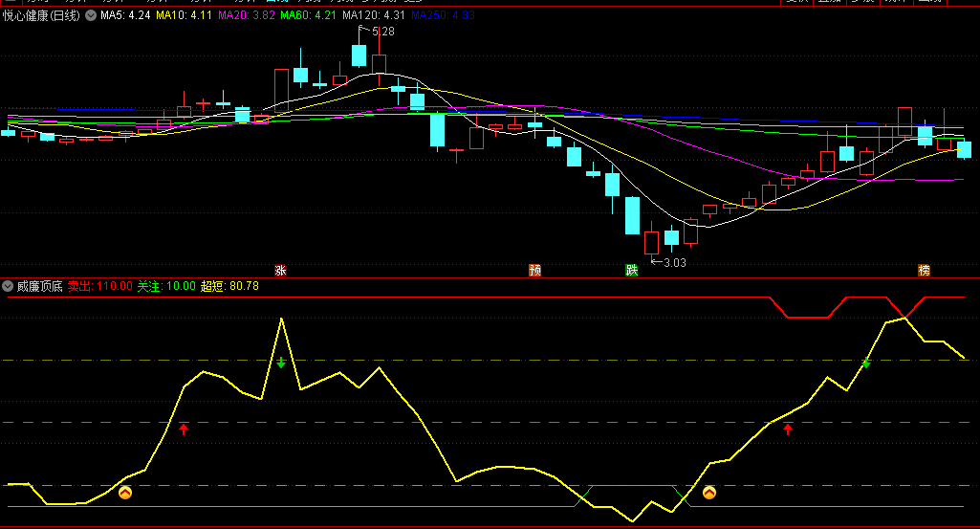Click the green 关注: 10.00 value
The width and height of the screenshot is (980, 529).
click(x=166, y=286)
